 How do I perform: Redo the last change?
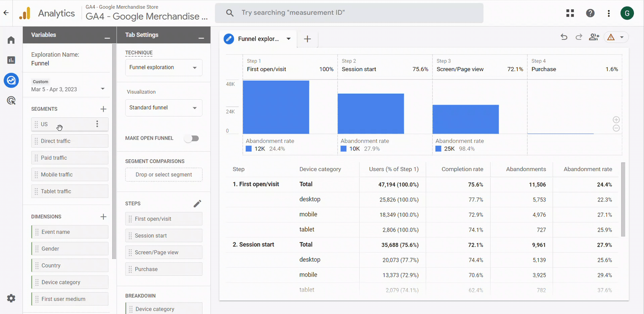[579, 37]
